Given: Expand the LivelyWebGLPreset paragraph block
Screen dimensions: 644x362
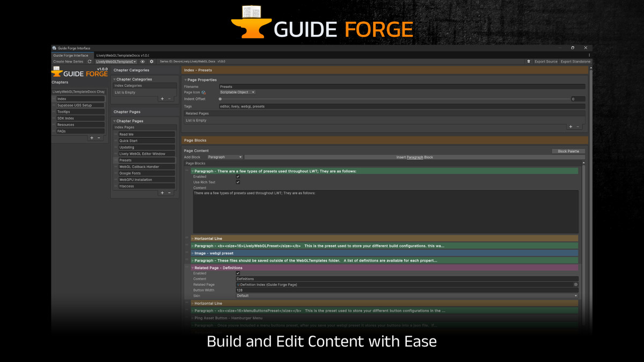Looking at the screenshot, I should coord(193,246).
